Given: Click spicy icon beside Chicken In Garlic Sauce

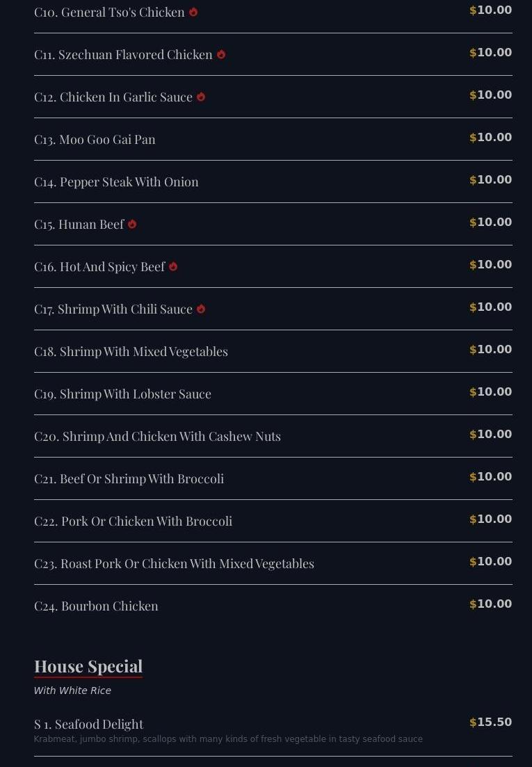Looking at the screenshot, I should [x=201, y=97].
